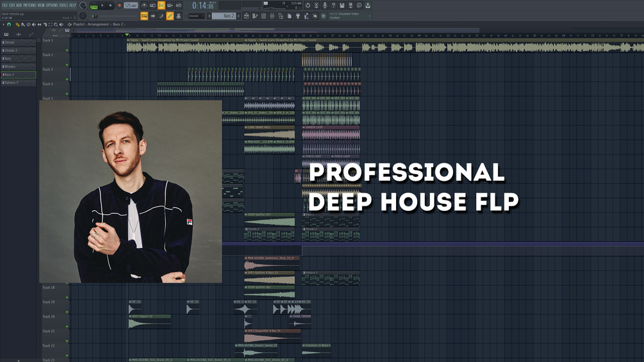Select the Rhodes pattern

click(19, 67)
